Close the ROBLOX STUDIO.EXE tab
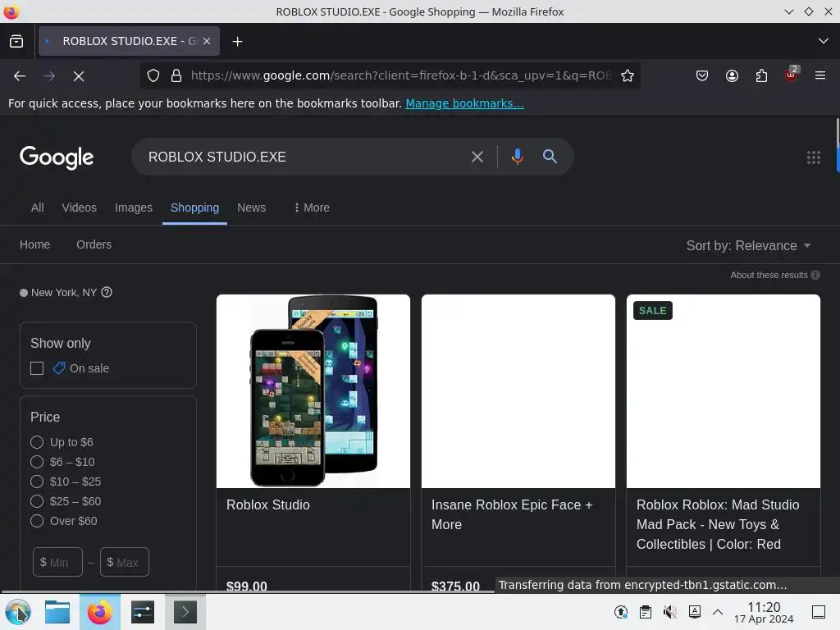 click(x=207, y=41)
